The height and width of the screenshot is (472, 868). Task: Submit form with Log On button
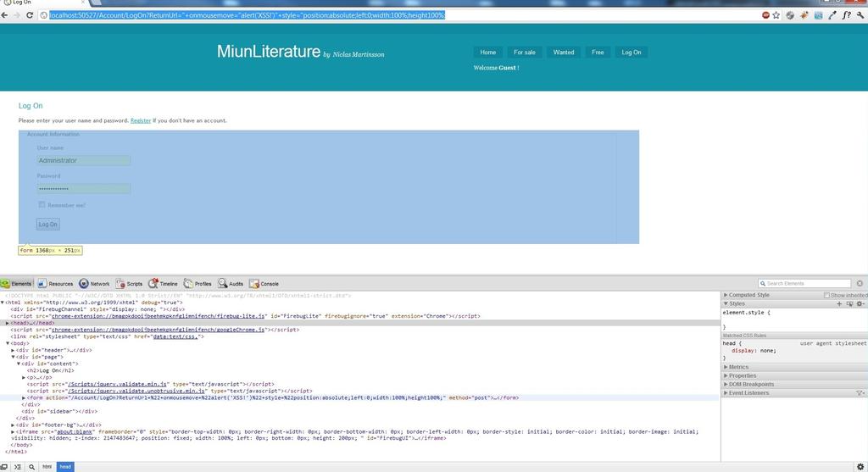(48, 224)
